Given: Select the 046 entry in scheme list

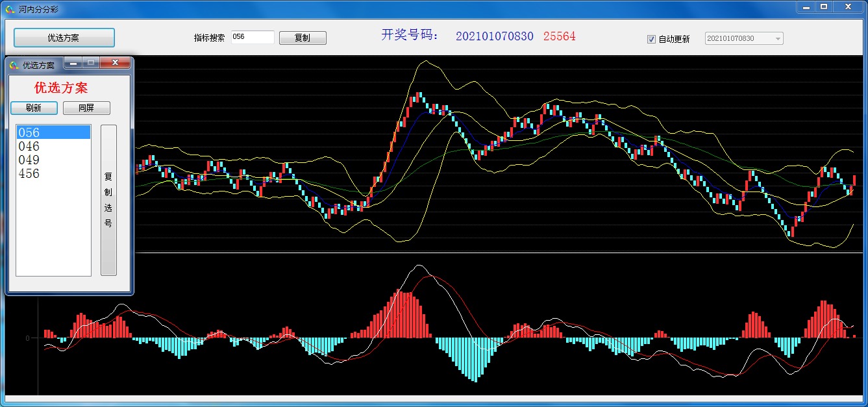Looking at the screenshot, I should (53, 146).
